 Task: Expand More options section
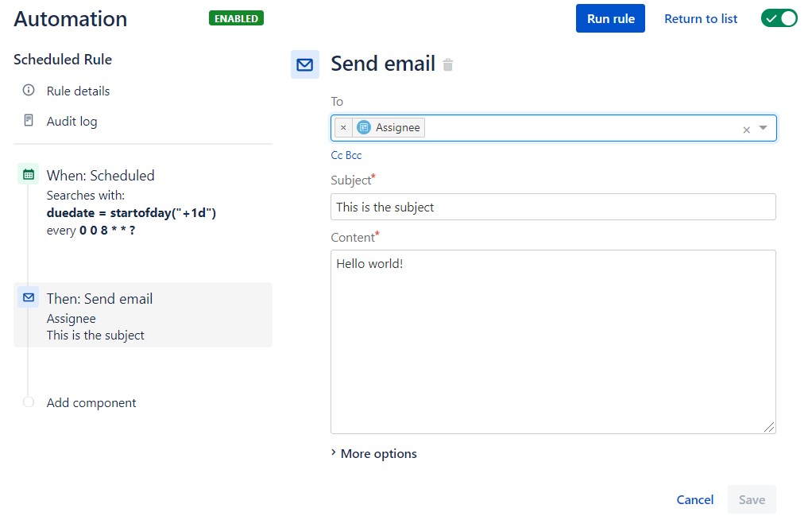(374, 454)
